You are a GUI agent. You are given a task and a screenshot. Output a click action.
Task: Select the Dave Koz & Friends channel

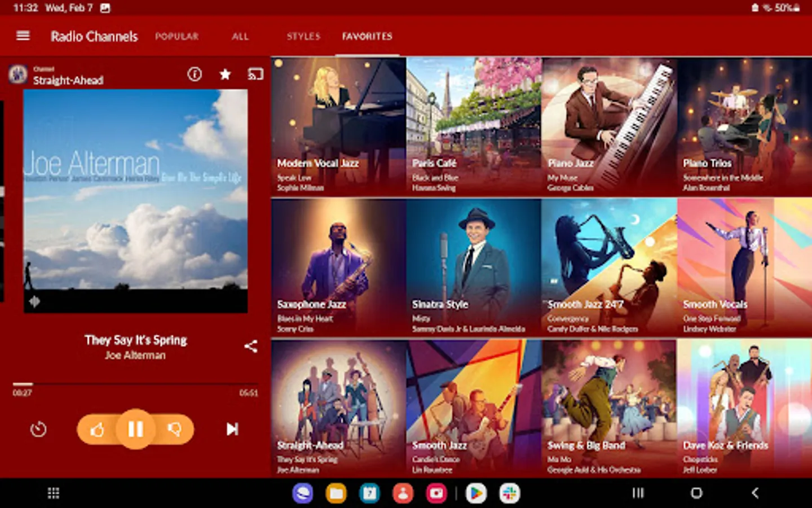[744, 409]
